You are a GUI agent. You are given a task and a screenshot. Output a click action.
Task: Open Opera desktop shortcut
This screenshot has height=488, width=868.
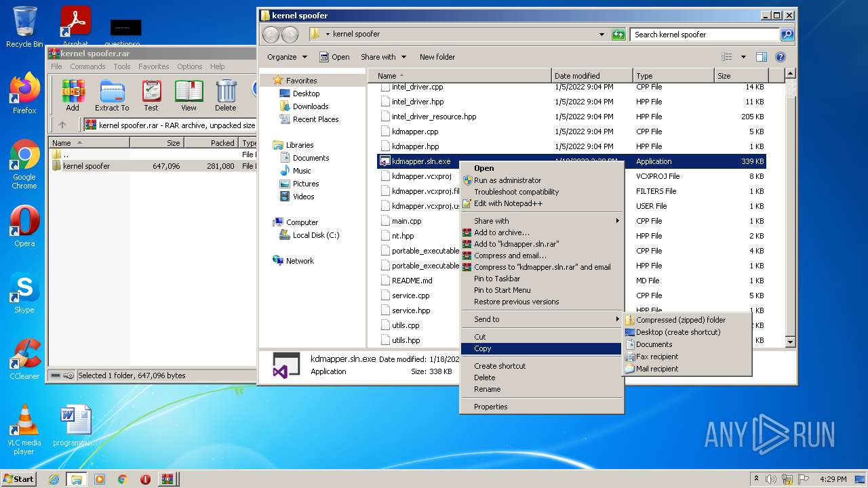coord(24,226)
